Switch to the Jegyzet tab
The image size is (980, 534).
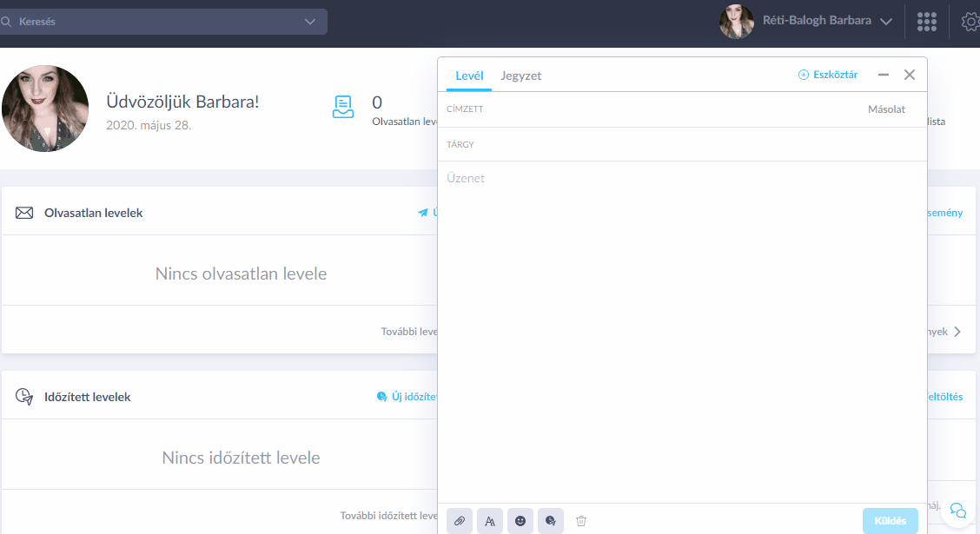point(520,76)
